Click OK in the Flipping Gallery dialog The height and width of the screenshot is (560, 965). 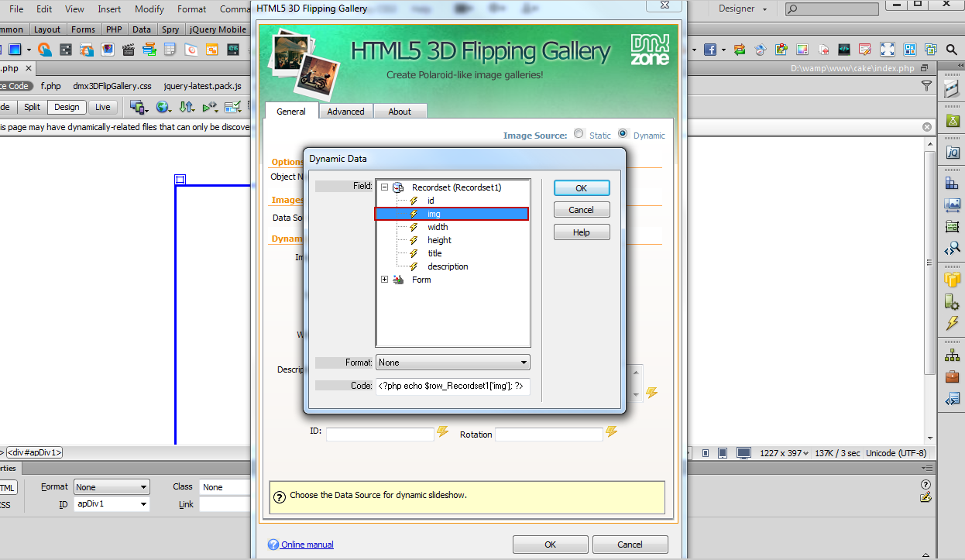click(x=550, y=545)
